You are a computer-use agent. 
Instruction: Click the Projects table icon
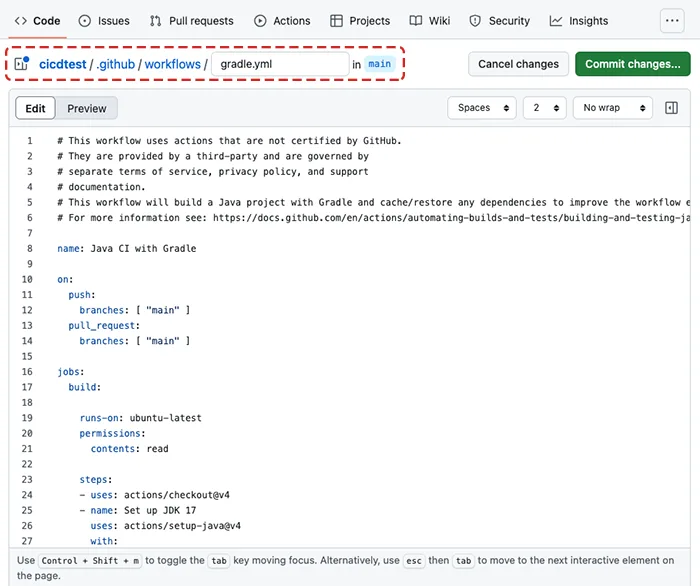click(x=336, y=21)
